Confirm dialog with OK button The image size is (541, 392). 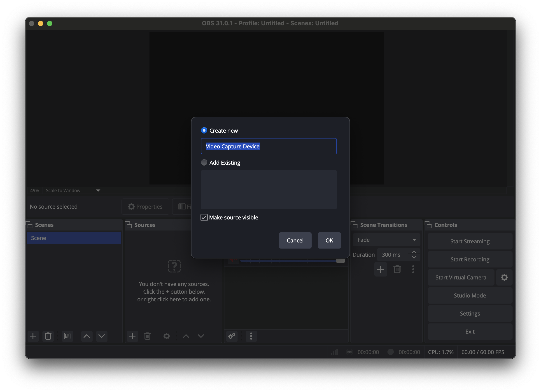tap(329, 240)
